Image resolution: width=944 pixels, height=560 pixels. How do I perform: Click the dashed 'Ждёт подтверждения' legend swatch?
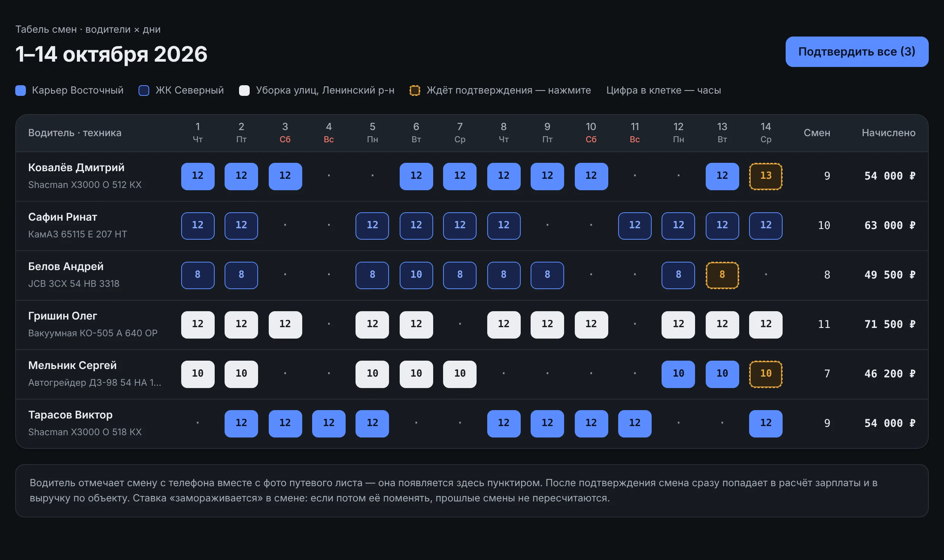[415, 91]
